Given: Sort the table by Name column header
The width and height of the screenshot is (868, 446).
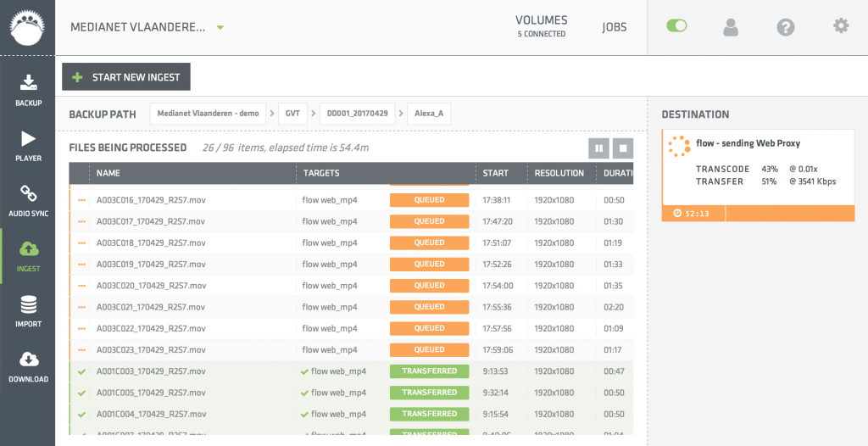Looking at the screenshot, I should point(108,173).
